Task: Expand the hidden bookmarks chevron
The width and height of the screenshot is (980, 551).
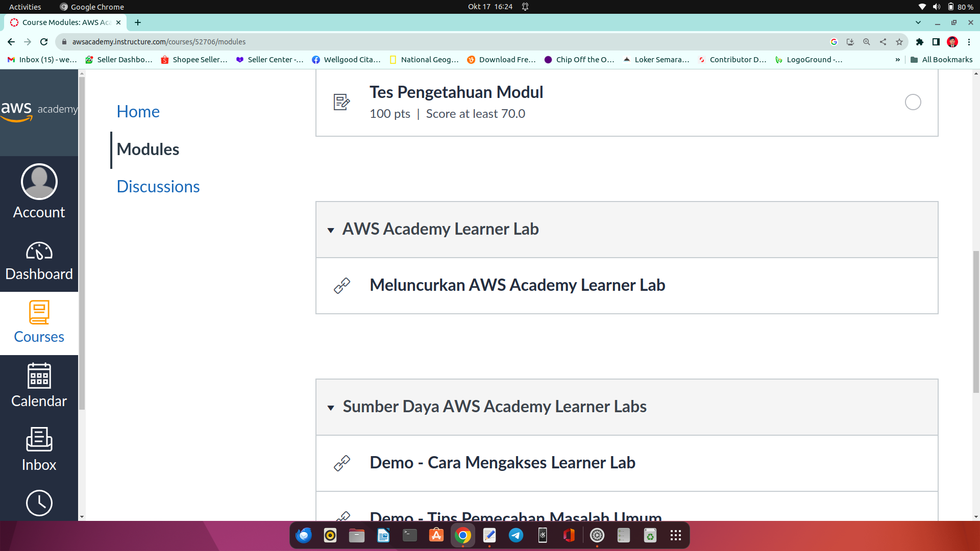Action: (897, 60)
